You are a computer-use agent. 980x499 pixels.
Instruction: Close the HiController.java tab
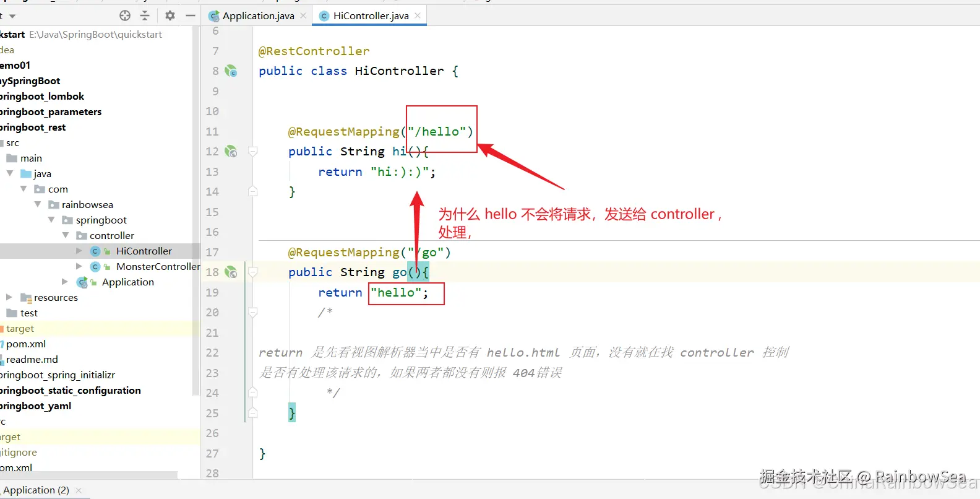(x=418, y=15)
